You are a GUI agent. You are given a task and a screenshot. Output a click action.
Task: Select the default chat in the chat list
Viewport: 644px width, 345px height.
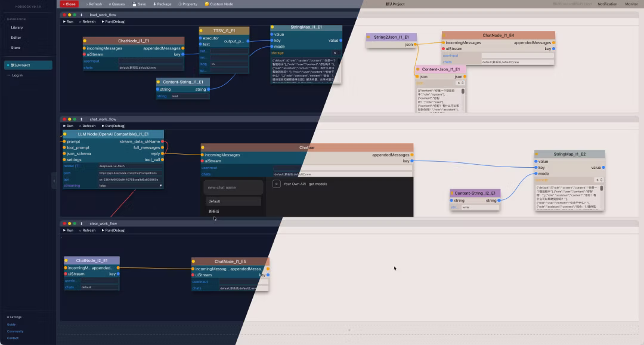[x=233, y=201]
